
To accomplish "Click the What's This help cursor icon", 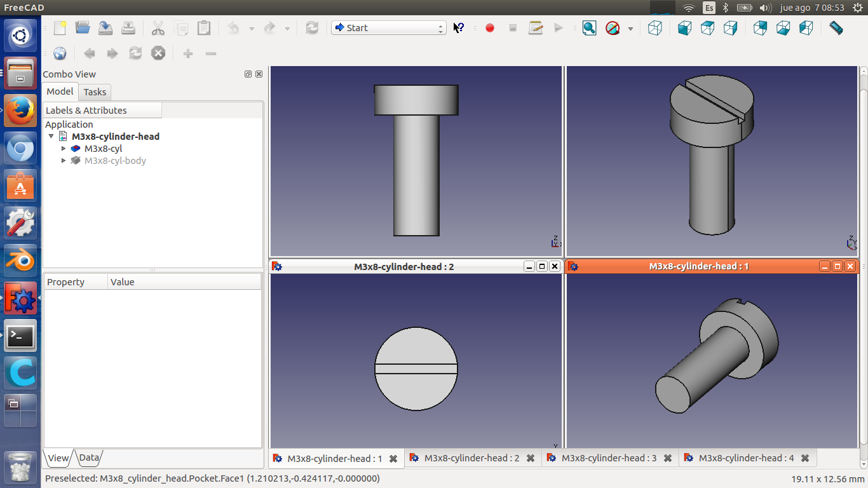I will coord(458,28).
